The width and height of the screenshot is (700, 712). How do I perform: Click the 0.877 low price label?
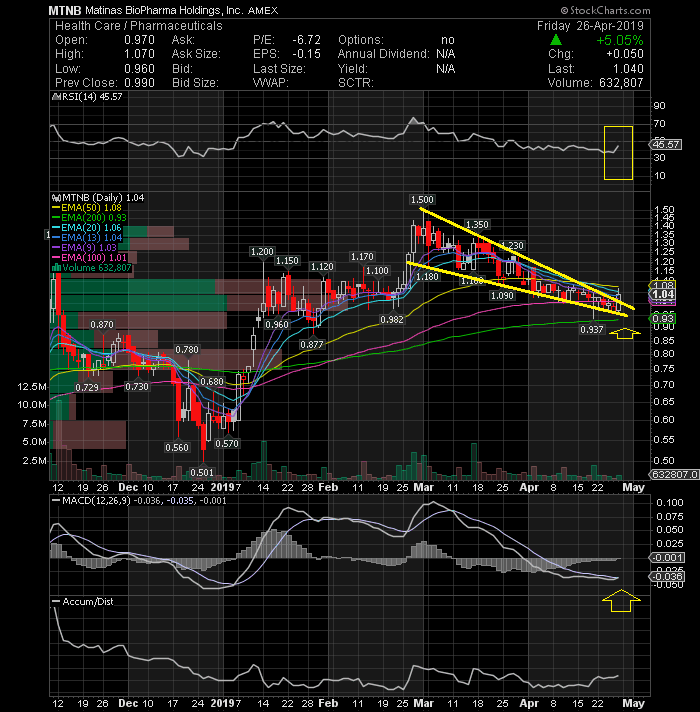pyautogui.click(x=312, y=345)
